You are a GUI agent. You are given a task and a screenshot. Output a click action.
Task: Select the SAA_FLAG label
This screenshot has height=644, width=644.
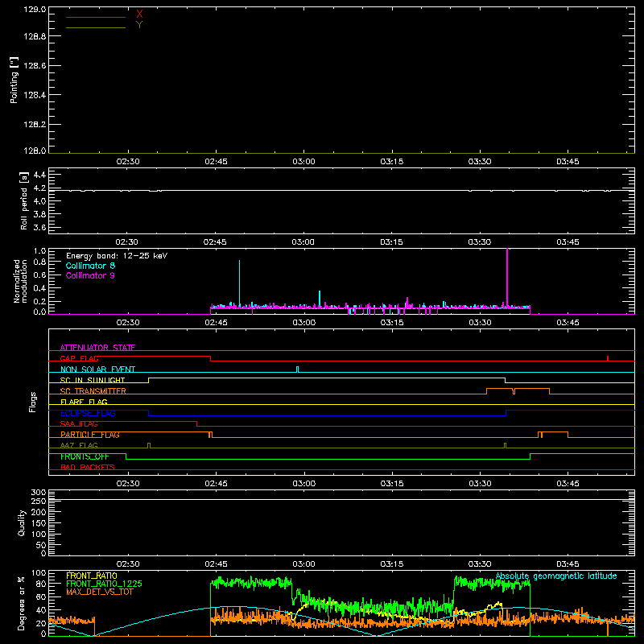(79, 424)
